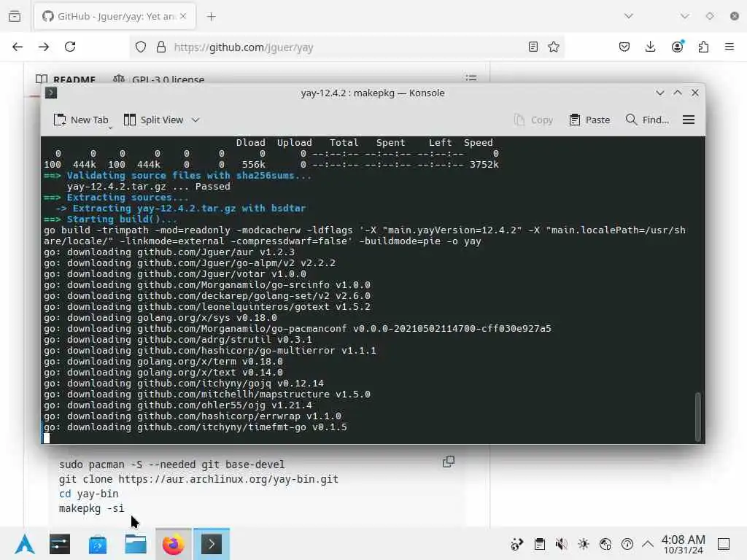The height and width of the screenshot is (560, 747).
Task: List all tabs dropdown arrow
Action: (629, 16)
